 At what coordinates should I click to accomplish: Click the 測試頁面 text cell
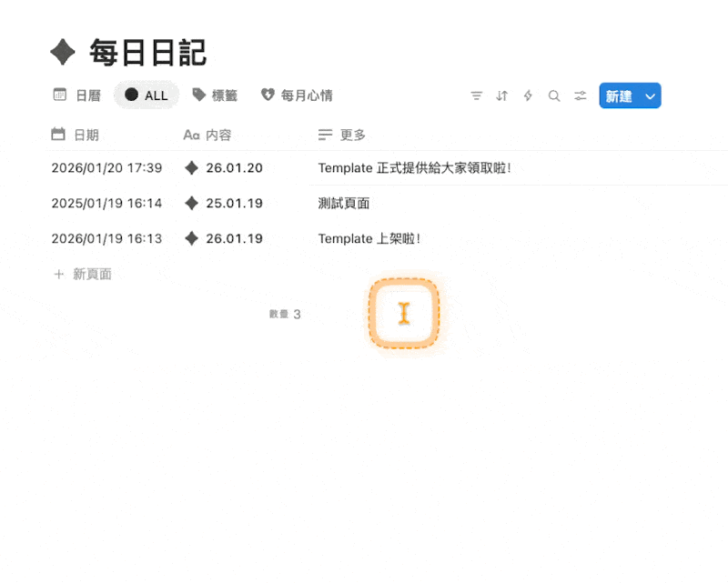[x=344, y=203]
